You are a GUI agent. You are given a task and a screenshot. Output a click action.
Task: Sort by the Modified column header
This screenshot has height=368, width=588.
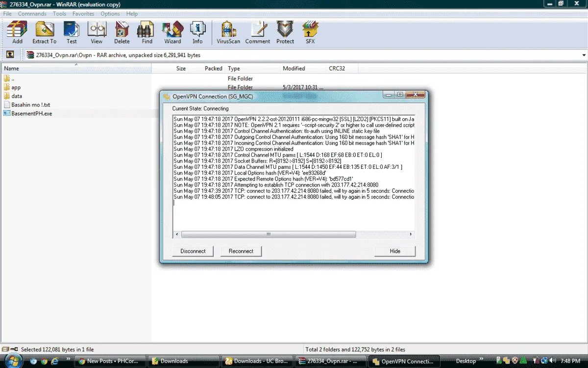point(303,69)
